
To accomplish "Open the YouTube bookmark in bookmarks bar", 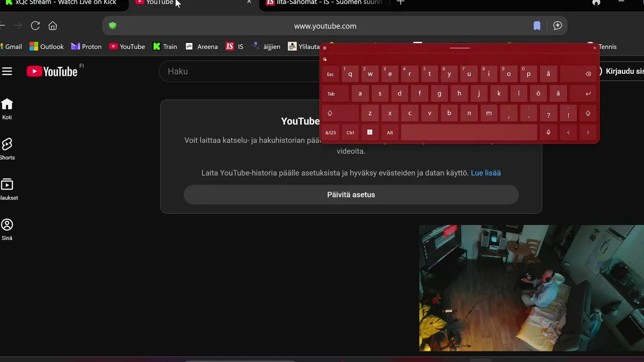I will click(x=127, y=46).
